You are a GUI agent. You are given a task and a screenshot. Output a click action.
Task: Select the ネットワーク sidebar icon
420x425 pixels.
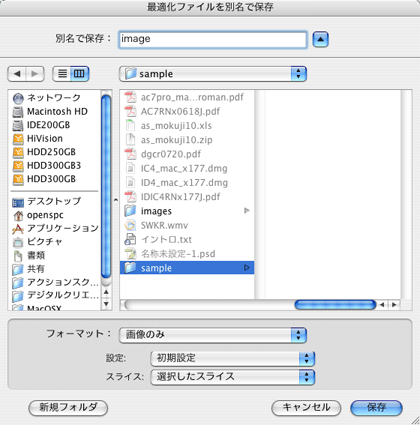(18, 98)
